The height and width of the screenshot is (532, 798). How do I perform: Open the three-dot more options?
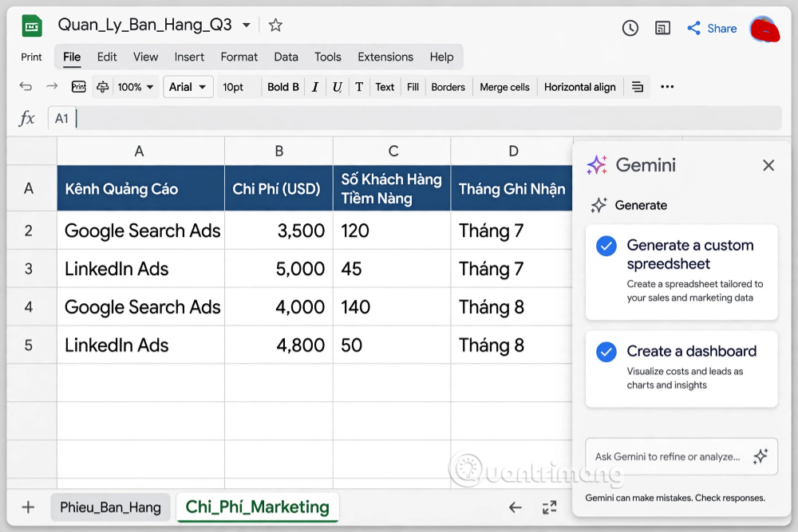point(667,87)
